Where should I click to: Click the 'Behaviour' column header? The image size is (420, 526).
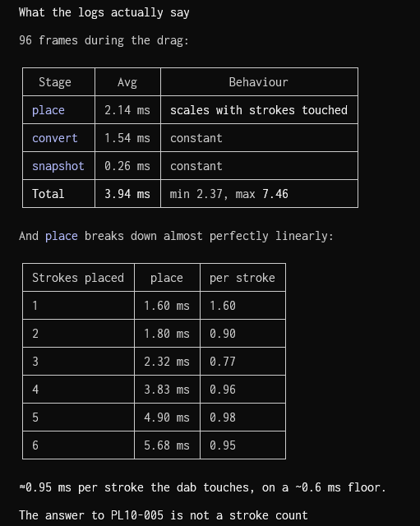259,82
